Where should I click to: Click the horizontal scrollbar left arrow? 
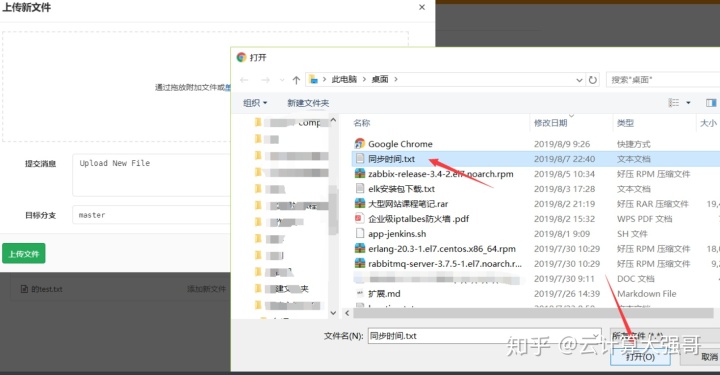point(347,313)
